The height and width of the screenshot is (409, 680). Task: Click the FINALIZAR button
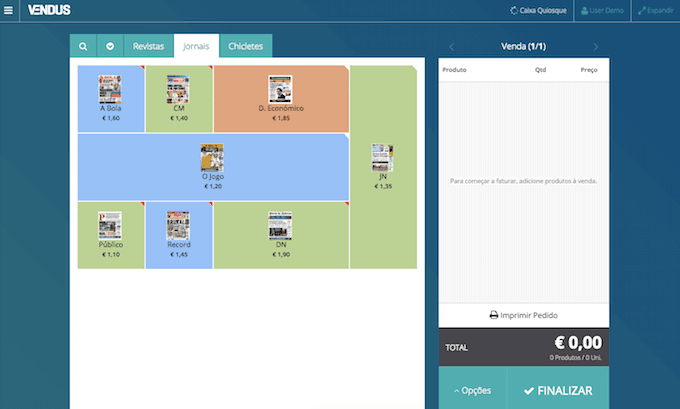(x=558, y=390)
